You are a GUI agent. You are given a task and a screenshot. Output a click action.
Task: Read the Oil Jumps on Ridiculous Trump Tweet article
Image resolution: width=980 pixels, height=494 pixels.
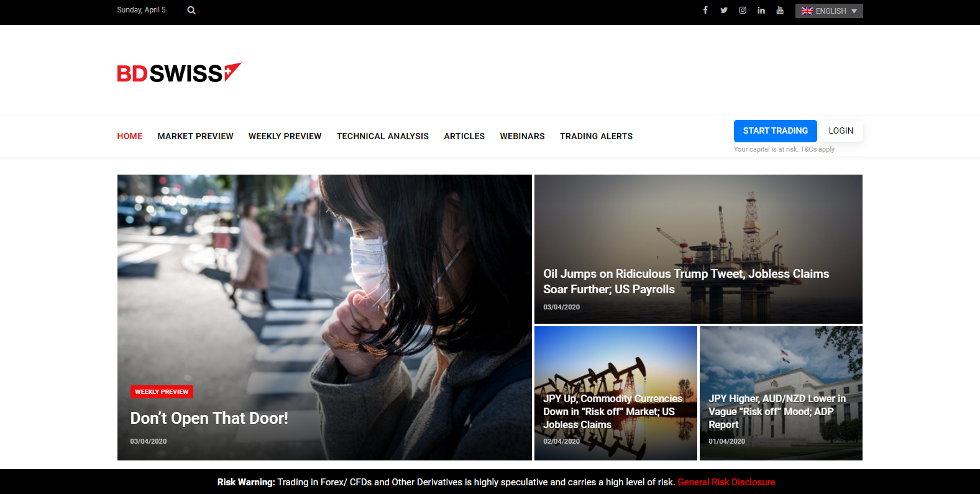tap(686, 281)
